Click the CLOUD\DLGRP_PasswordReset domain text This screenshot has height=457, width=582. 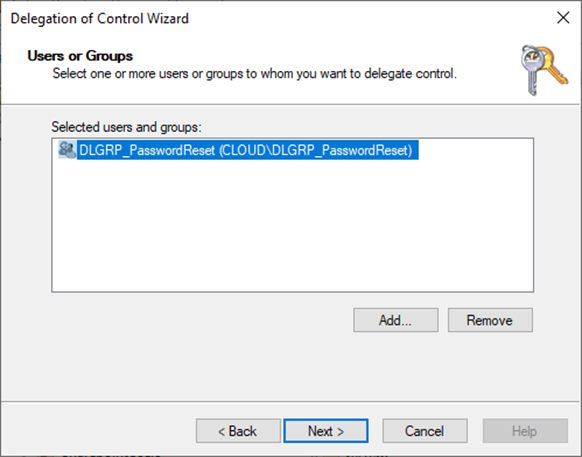coord(315,150)
